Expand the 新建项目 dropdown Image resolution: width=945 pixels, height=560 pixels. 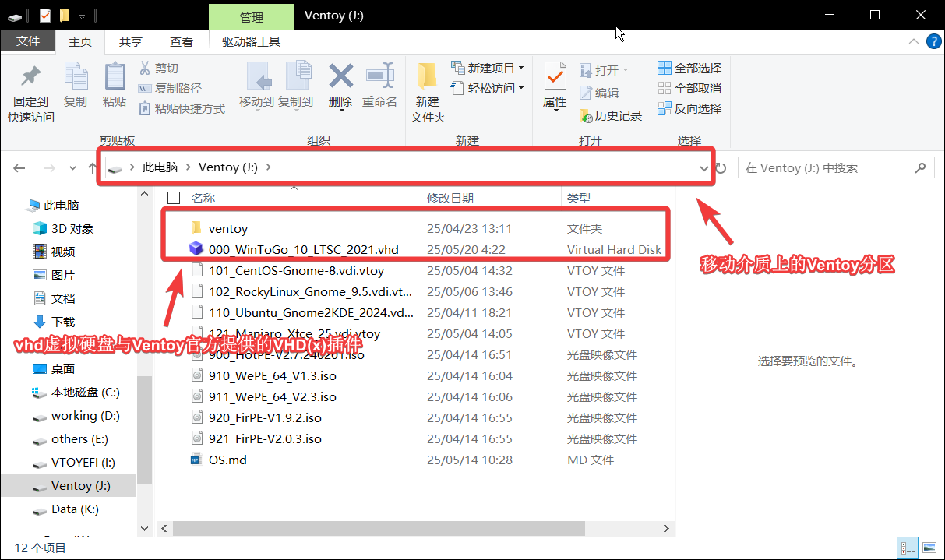pos(521,68)
